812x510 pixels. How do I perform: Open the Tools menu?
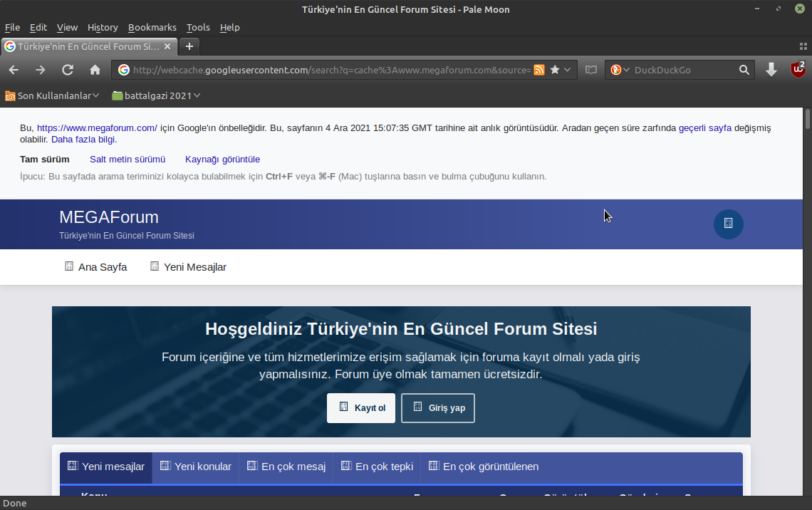coord(198,28)
